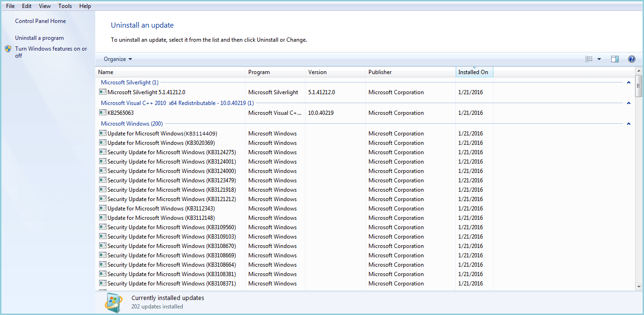644x315 pixels.
Task: Click the Currently installed updates icon
Action: [114, 302]
